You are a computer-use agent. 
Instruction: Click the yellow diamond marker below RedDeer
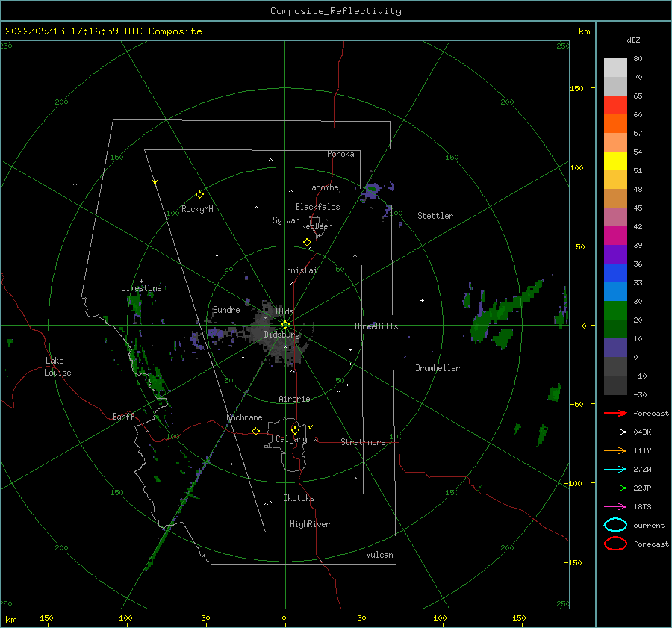click(307, 243)
